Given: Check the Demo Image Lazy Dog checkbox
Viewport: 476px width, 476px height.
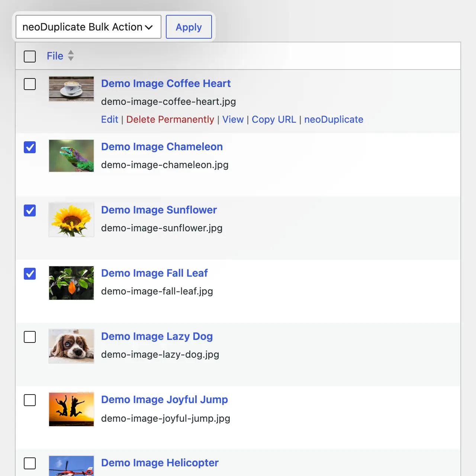Looking at the screenshot, I should pos(30,337).
